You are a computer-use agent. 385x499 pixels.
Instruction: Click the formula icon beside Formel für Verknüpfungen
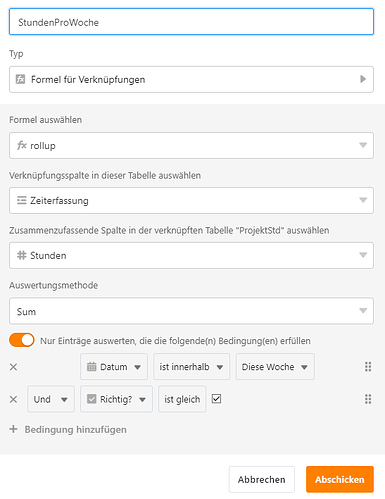(21, 79)
